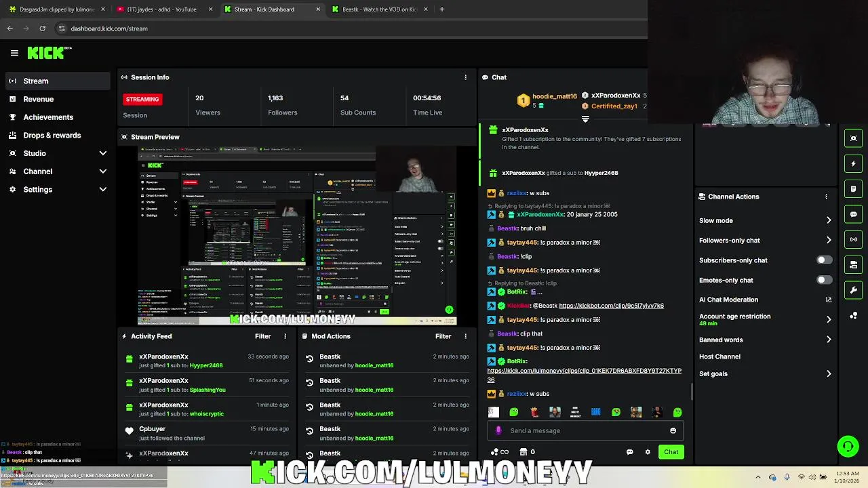Toggle session info document widget icon

(x=853, y=188)
